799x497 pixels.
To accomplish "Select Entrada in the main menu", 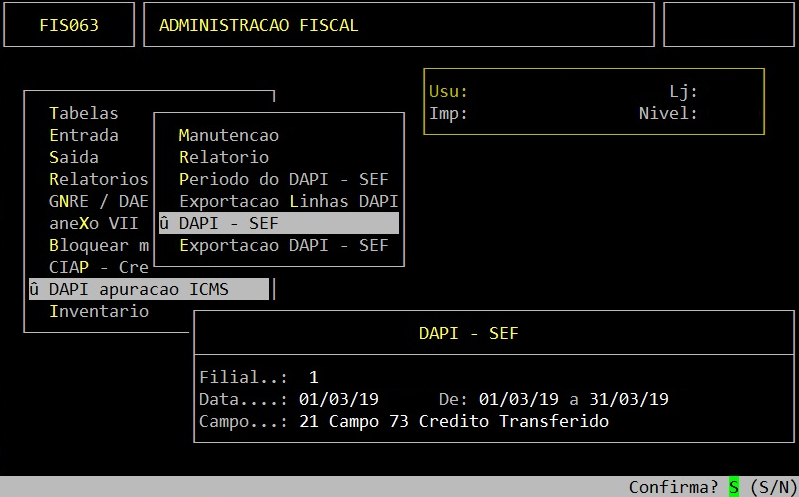I will click(84, 135).
